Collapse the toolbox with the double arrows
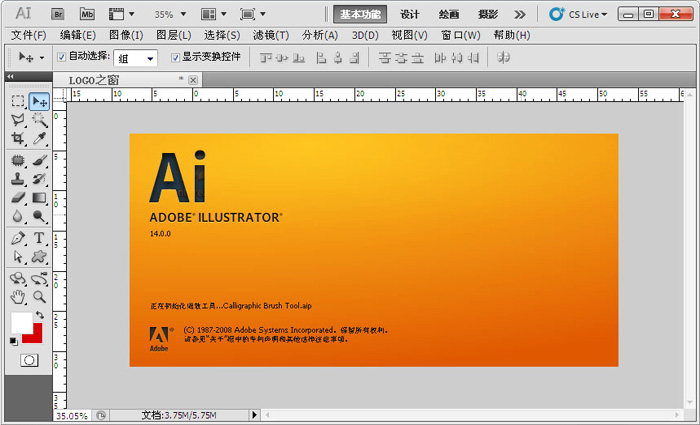The height and width of the screenshot is (425, 700). 10,76
